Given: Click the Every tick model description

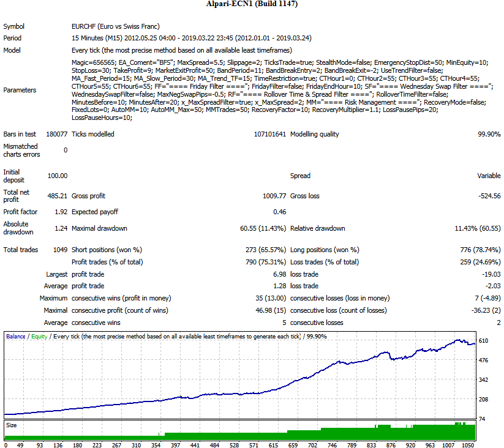Looking at the screenshot, I should pos(182,50).
